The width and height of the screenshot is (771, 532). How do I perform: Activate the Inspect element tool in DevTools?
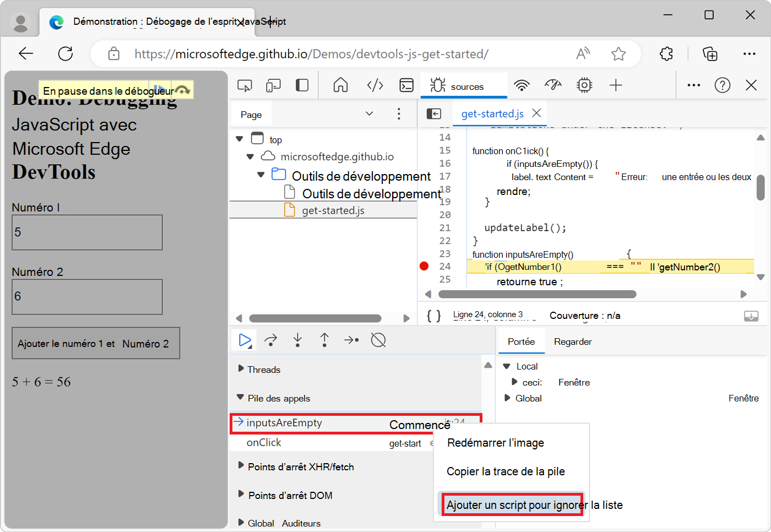(245, 85)
